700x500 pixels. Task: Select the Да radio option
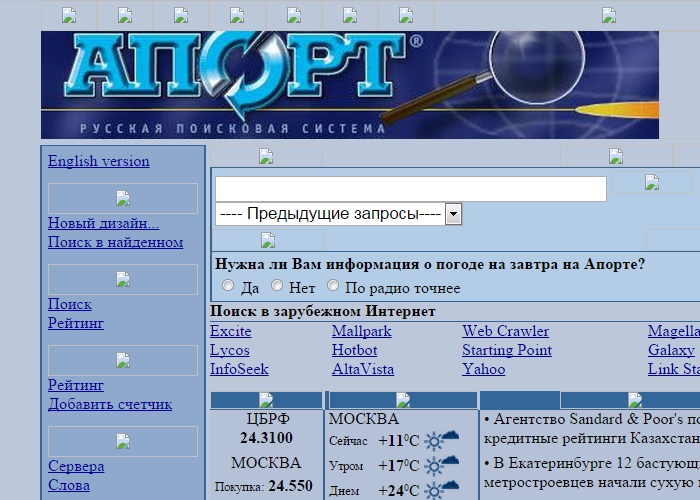[228, 287]
